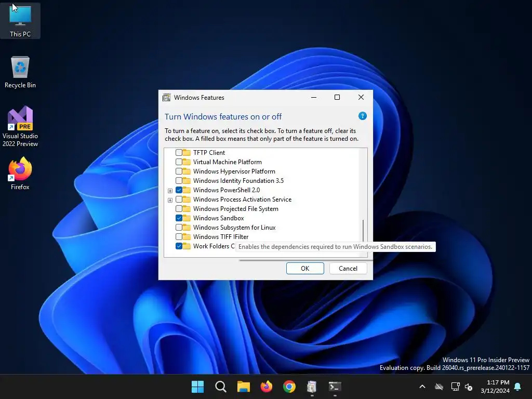Click OK to apply feature changes
532x399 pixels.
click(305, 269)
